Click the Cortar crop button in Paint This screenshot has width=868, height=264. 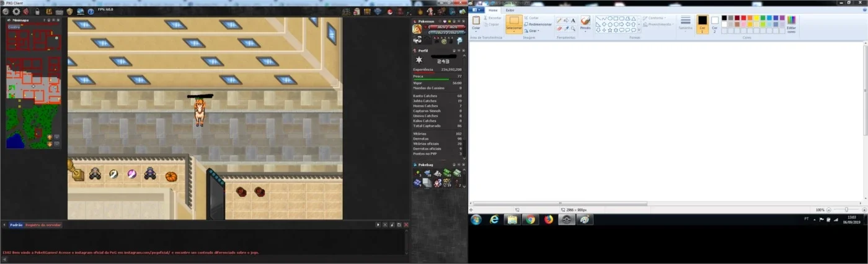531,18
